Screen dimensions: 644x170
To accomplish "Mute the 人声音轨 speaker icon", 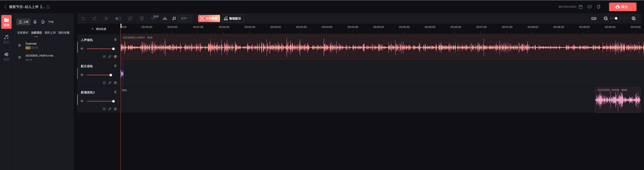I will pyautogui.click(x=82, y=49).
